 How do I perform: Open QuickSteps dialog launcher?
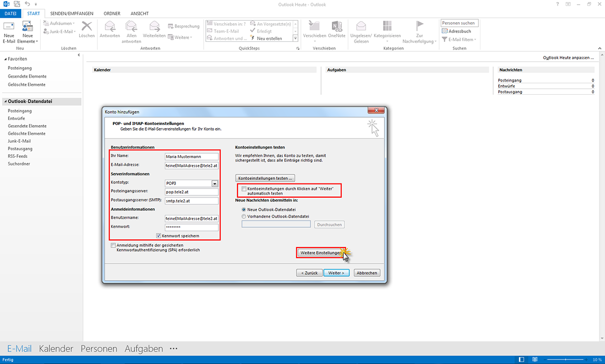pyautogui.click(x=298, y=48)
